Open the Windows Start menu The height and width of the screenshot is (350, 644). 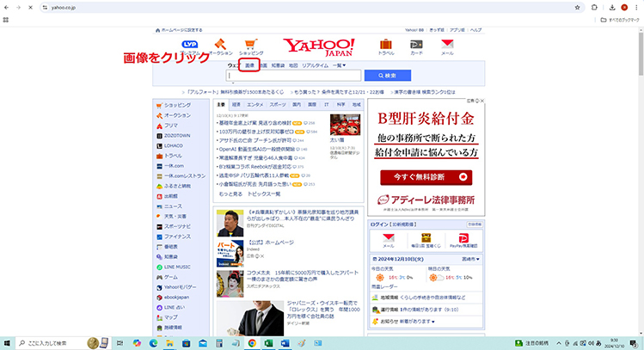click(x=7, y=343)
